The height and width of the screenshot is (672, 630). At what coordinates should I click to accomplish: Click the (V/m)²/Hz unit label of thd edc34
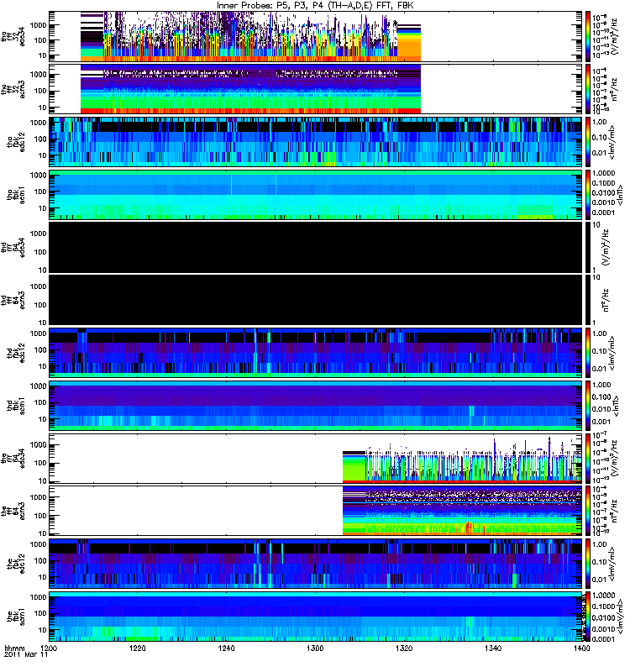tap(606, 247)
